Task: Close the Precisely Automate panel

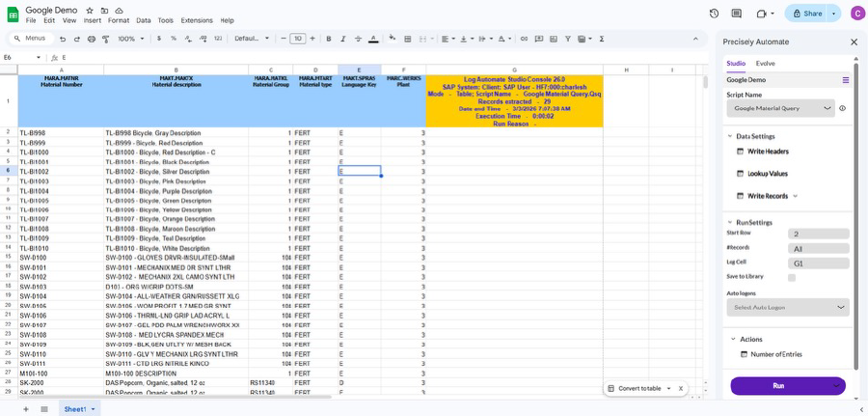Action: 854,42
